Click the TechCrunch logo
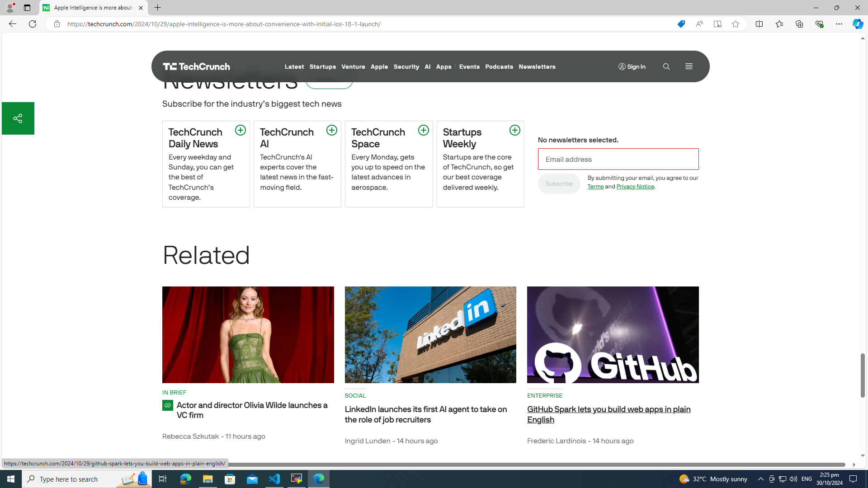 click(x=196, y=66)
